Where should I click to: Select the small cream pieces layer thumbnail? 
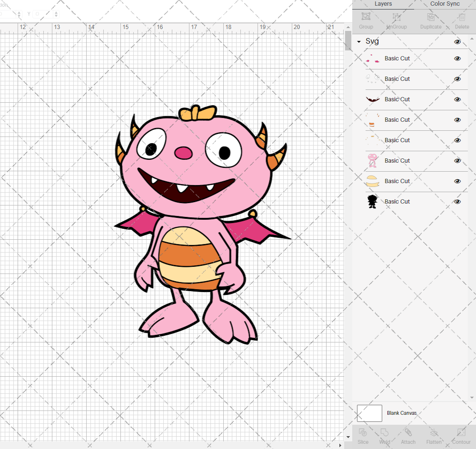pyautogui.click(x=373, y=140)
